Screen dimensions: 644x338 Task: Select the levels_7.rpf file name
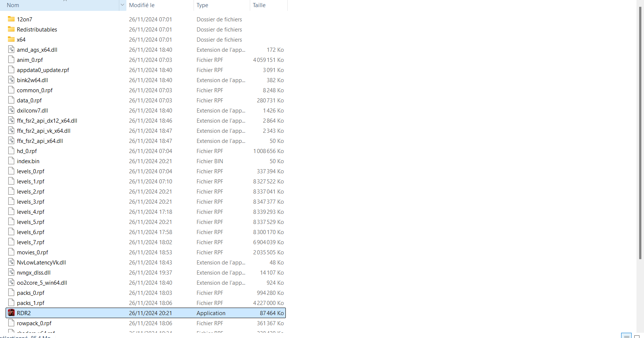[30, 242]
